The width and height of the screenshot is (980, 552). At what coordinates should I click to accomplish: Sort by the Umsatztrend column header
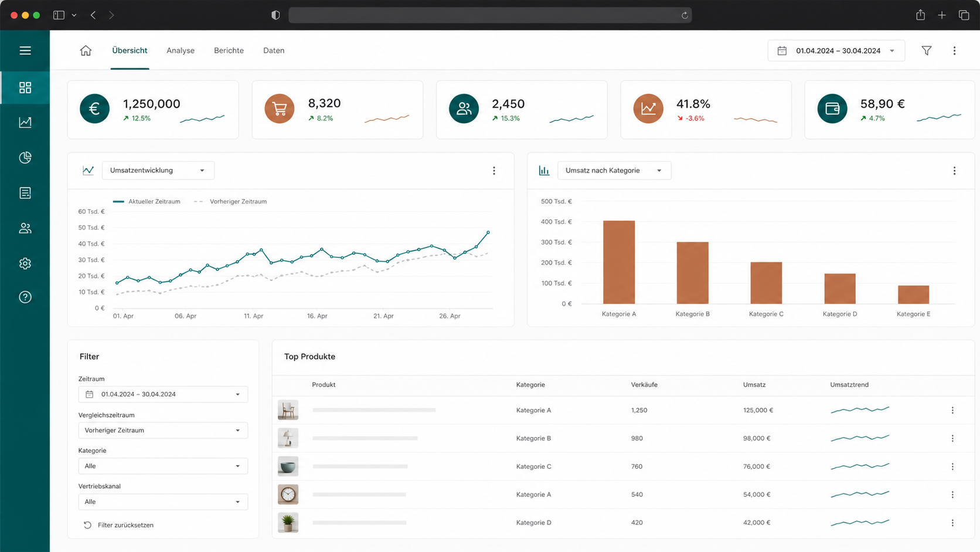point(849,385)
